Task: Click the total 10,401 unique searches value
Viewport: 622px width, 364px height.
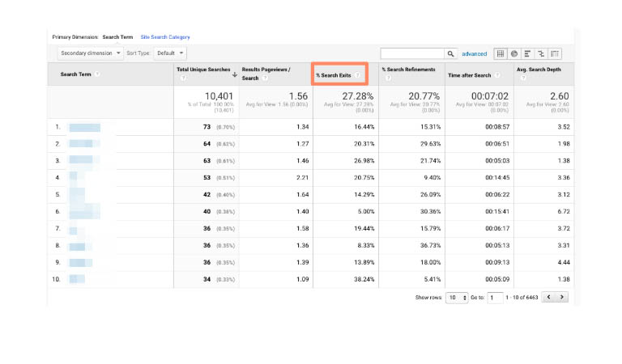Action: [219, 96]
